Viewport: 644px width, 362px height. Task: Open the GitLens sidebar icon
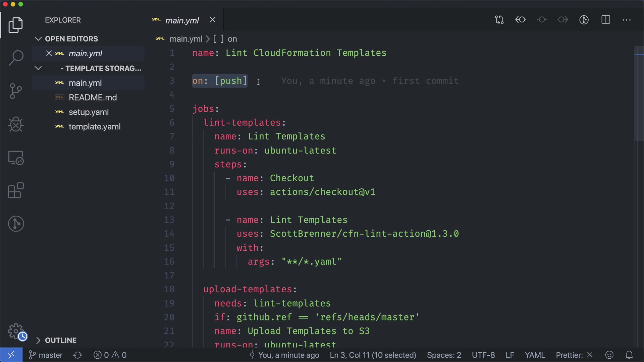(x=16, y=224)
